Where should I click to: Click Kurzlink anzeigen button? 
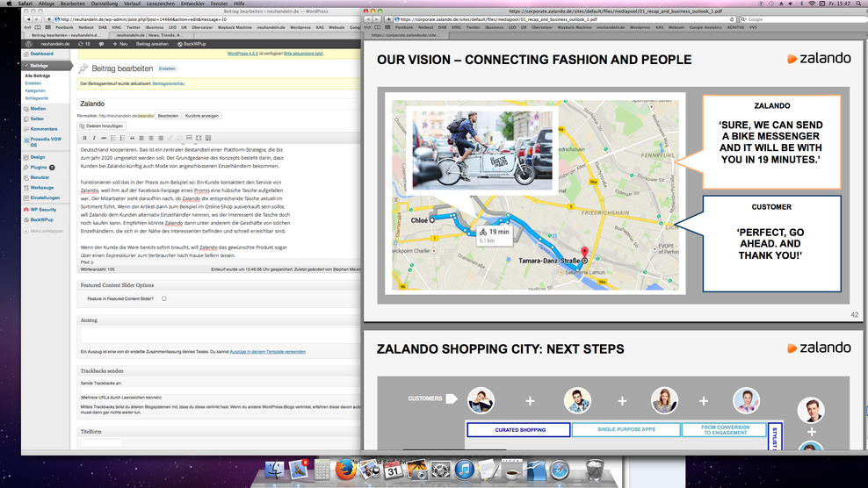[x=202, y=116]
